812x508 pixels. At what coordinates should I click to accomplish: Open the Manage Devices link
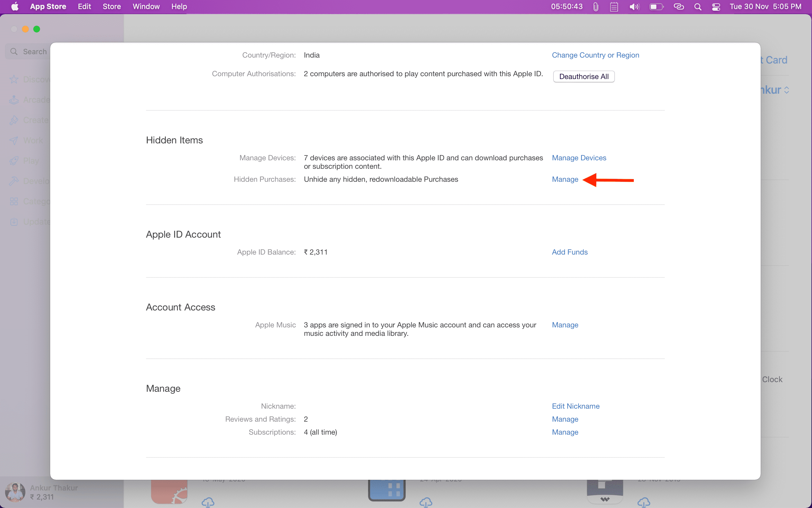click(x=579, y=158)
